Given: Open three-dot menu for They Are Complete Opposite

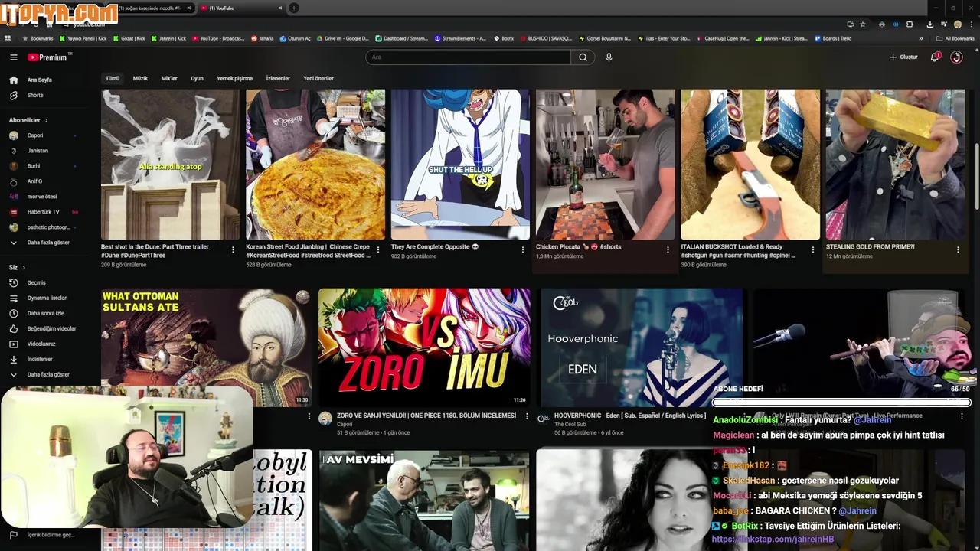Looking at the screenshot, I should coord(523,249).
